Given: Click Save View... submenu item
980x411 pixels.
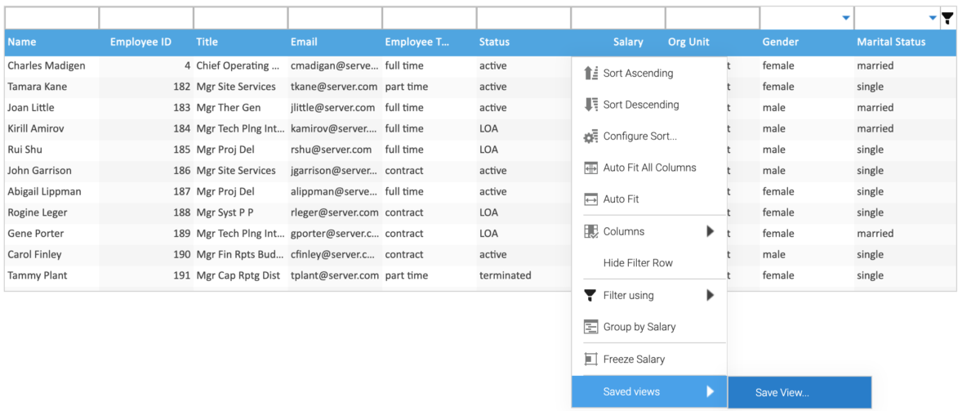Looking at the screenshot, I should 800,392.
